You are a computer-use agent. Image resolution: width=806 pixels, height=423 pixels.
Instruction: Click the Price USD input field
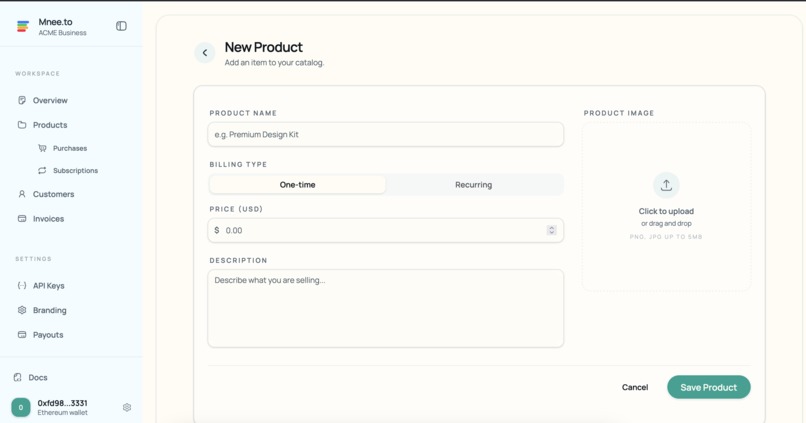[386, 230]
